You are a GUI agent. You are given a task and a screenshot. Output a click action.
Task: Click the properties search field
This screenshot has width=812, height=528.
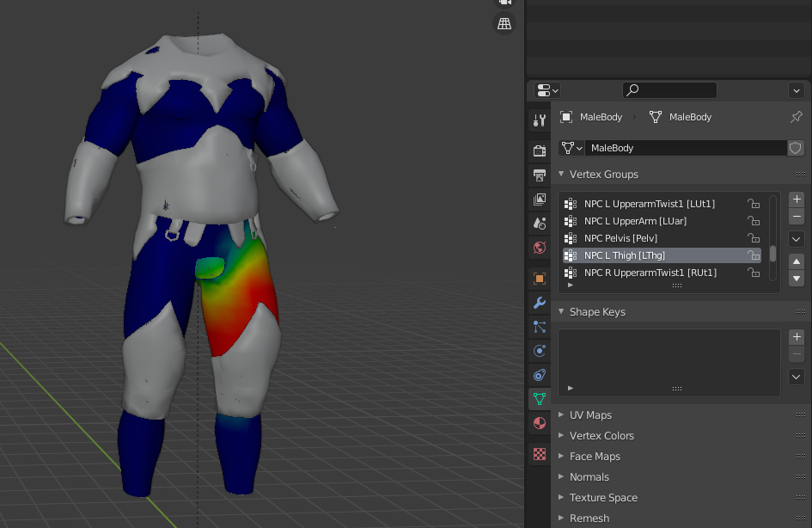point(669,90)
